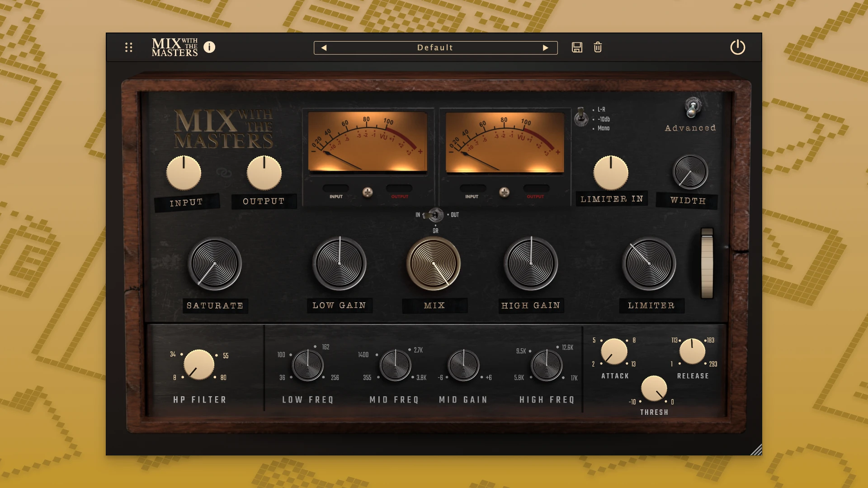
Task: Flip the Advanced toggle switch
Action: pos(691,108)
